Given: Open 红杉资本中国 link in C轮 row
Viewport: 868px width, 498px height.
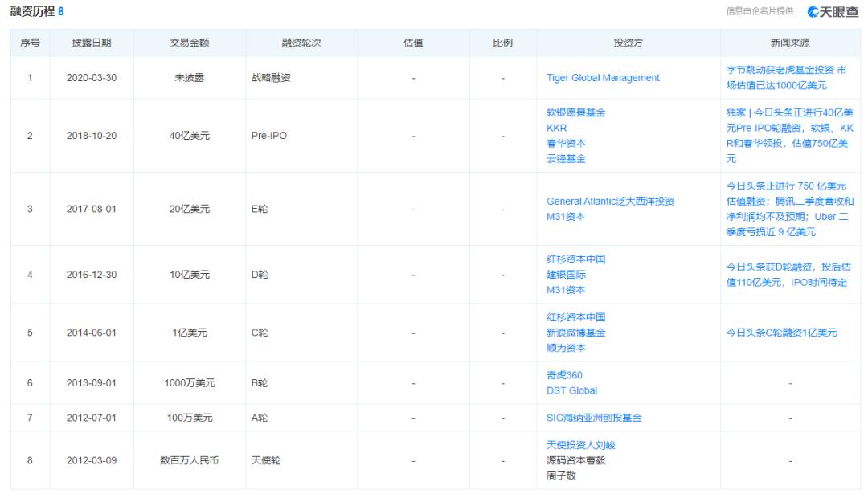Looking at the screenshot, I should pos(575,317).
